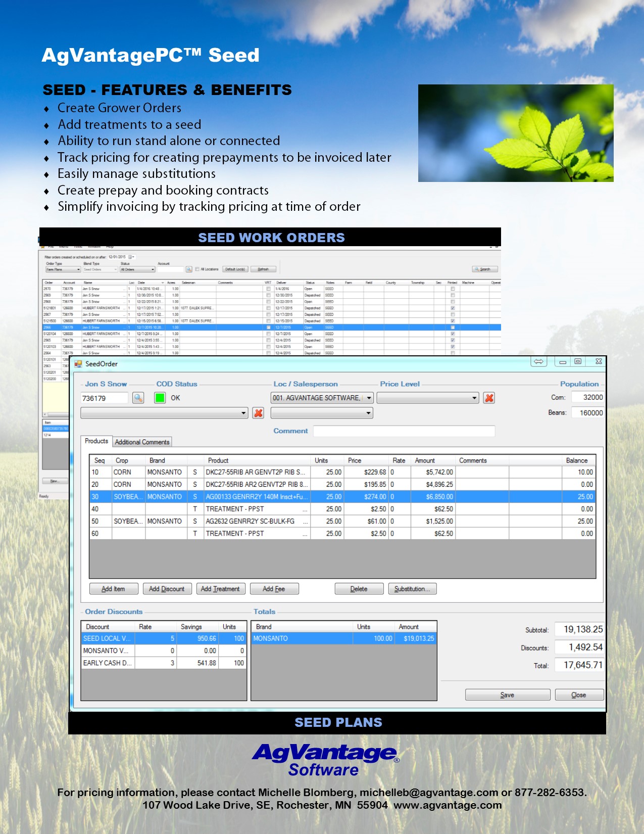Restore the SeedOrder window size
644x834 pixels.
pyautogui.click(x=578, y=361)
